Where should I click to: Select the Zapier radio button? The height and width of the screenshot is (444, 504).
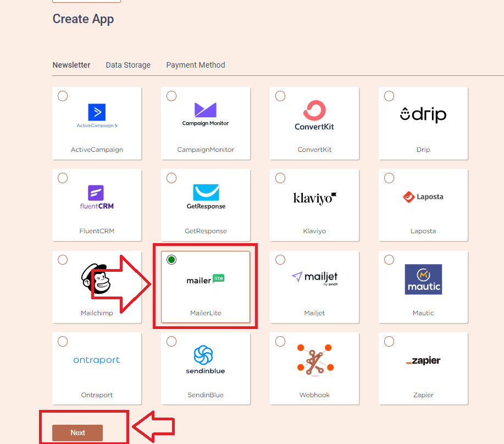click(x=389, y=341)
